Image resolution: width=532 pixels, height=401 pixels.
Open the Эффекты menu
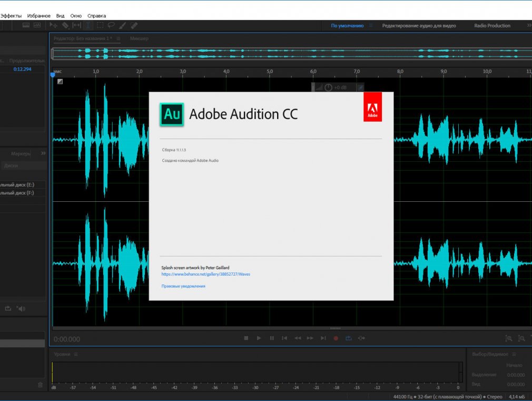click(x=11, y=16)
